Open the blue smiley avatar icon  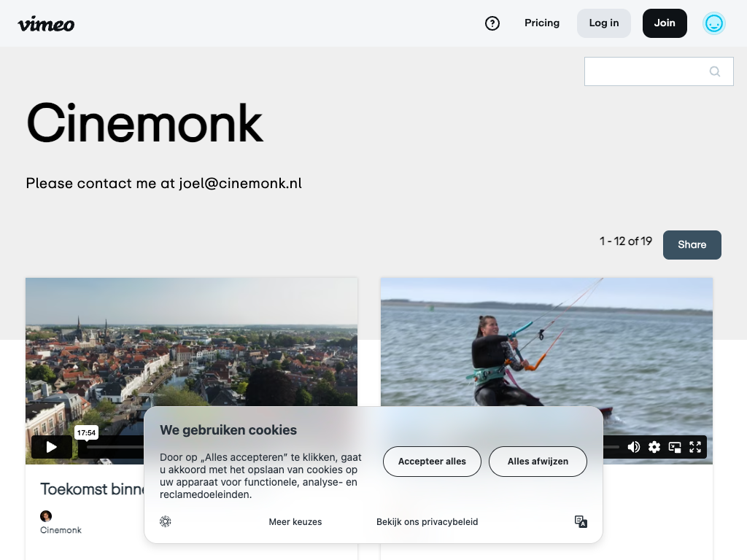(x=713, y=23)
